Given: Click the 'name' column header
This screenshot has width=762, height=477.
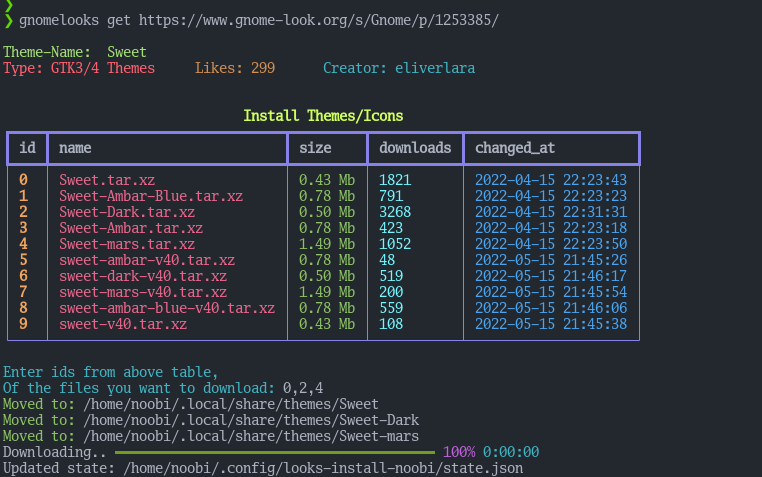Looking at the screenshot, I should pos(75,148).
